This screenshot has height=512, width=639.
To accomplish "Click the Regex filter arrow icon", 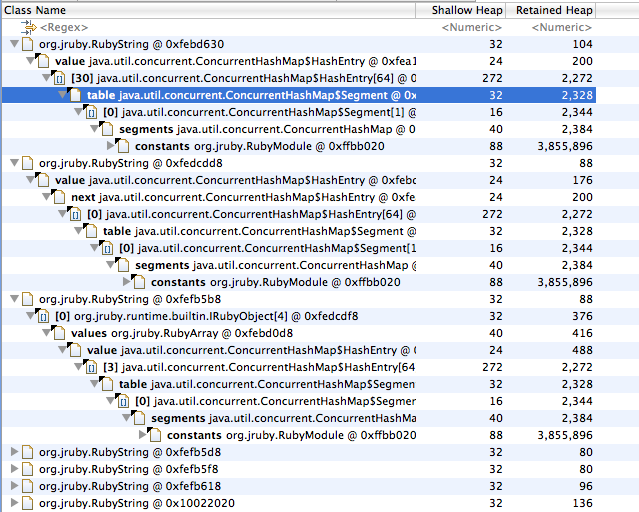I will pos(28,27).
